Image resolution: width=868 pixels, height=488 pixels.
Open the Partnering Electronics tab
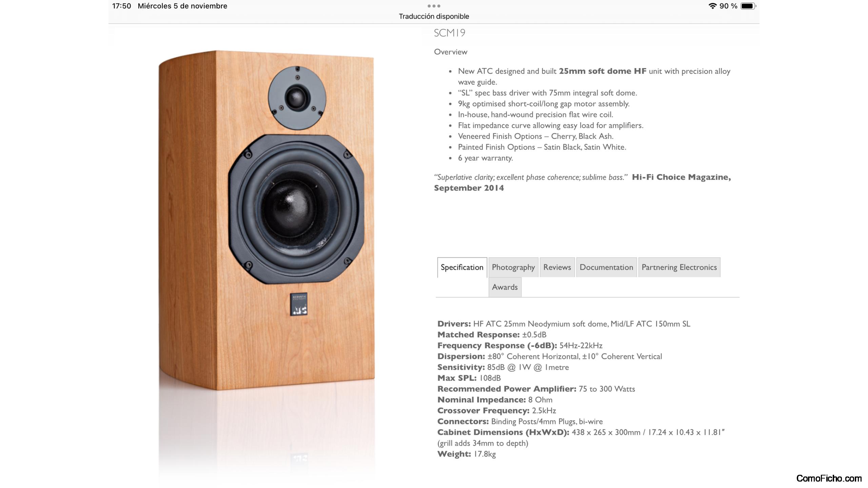click(679, 267)
